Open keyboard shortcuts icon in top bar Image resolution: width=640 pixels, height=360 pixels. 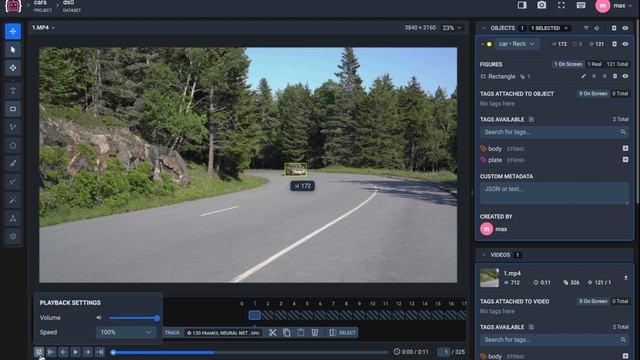(x=581, y=5)
